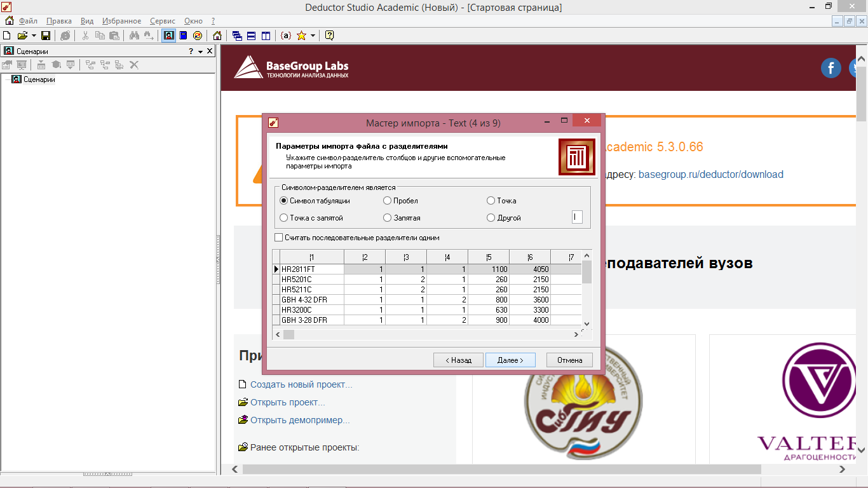The image size is (868, 488).
Task: Click the Cut scissors toolbar icon
Action: (x=85, y=36)
